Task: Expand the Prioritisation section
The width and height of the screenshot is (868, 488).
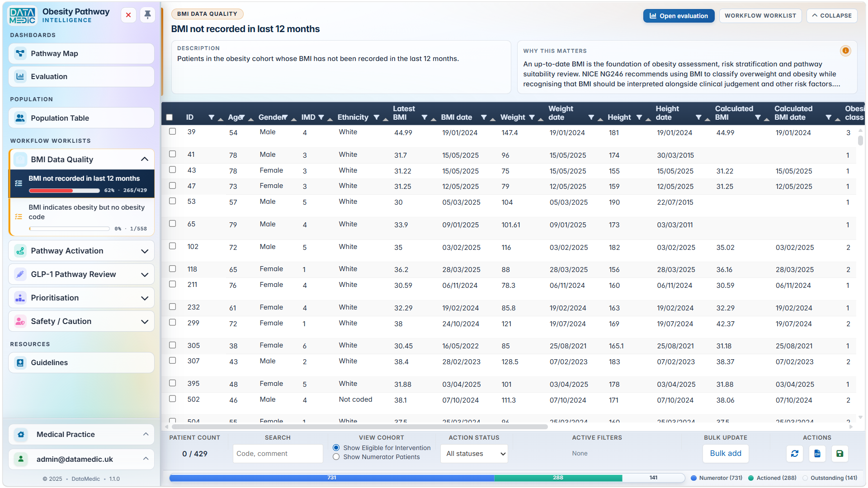Action: 145,298
